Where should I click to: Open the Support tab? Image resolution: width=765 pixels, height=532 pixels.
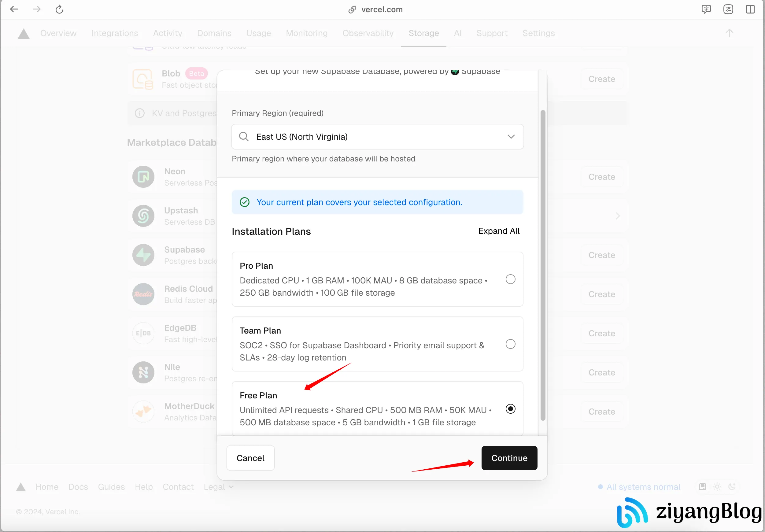pos(492,33)
